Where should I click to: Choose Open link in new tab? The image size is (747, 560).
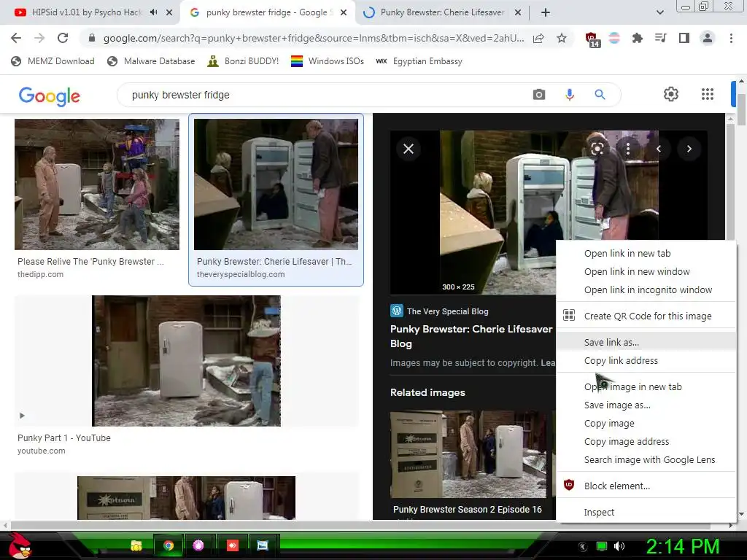click(x=646, y=253)
